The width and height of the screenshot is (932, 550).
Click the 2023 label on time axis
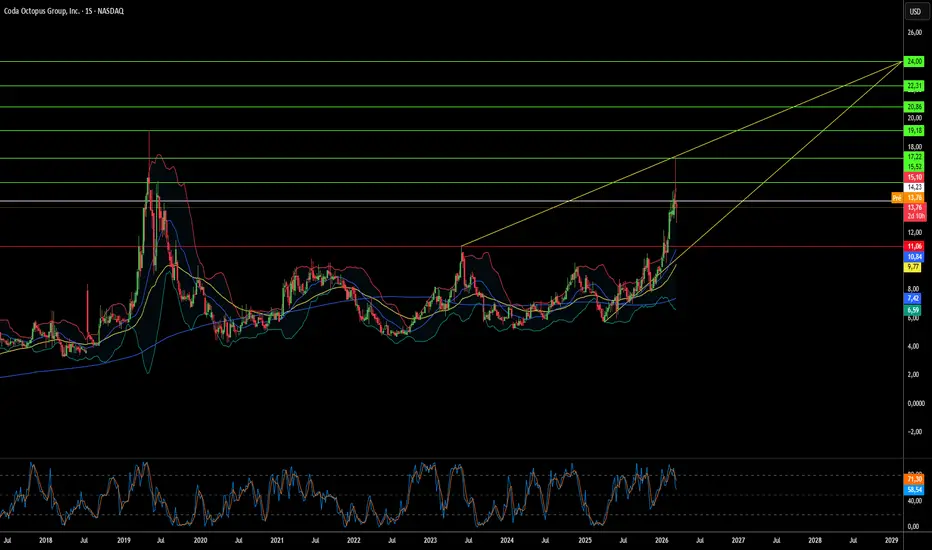tap(430, 540)
